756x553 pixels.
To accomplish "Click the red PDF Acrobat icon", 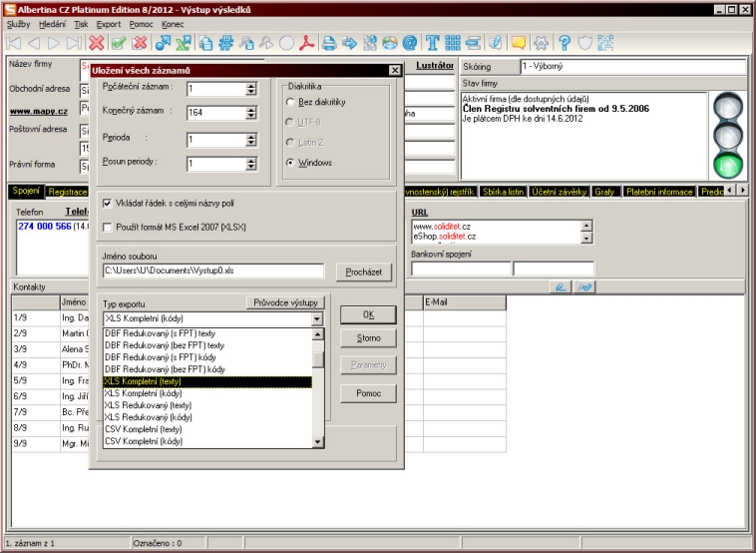I will 306,44.
